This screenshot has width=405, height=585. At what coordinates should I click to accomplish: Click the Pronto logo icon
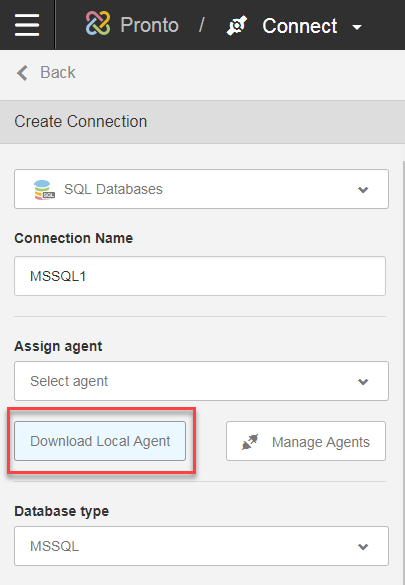click(98, 23)
